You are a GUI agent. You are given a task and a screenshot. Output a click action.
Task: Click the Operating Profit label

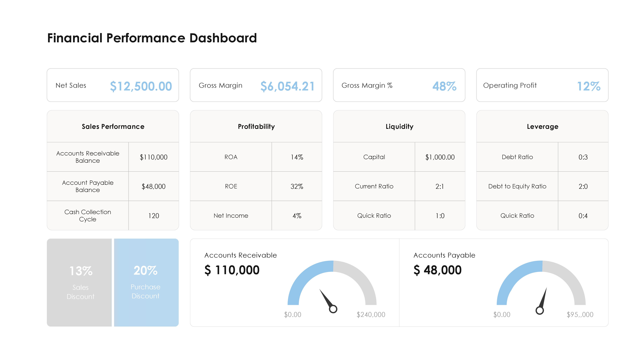click(x=510, y=85)
